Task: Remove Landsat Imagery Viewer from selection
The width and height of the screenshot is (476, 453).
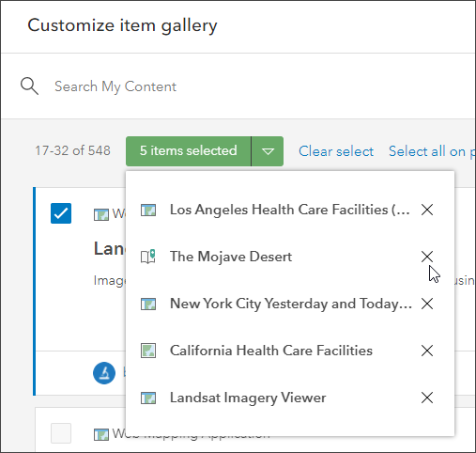Action: click(427, 398)
